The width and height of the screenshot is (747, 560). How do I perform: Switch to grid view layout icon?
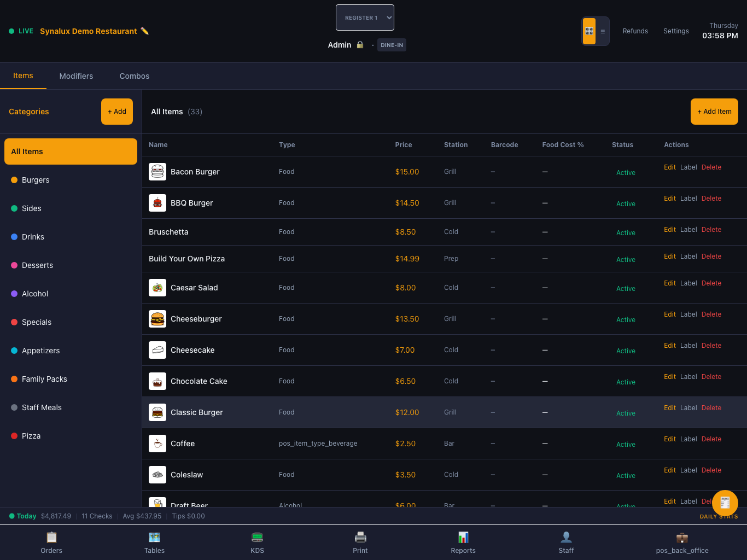[x=589, y=31]
